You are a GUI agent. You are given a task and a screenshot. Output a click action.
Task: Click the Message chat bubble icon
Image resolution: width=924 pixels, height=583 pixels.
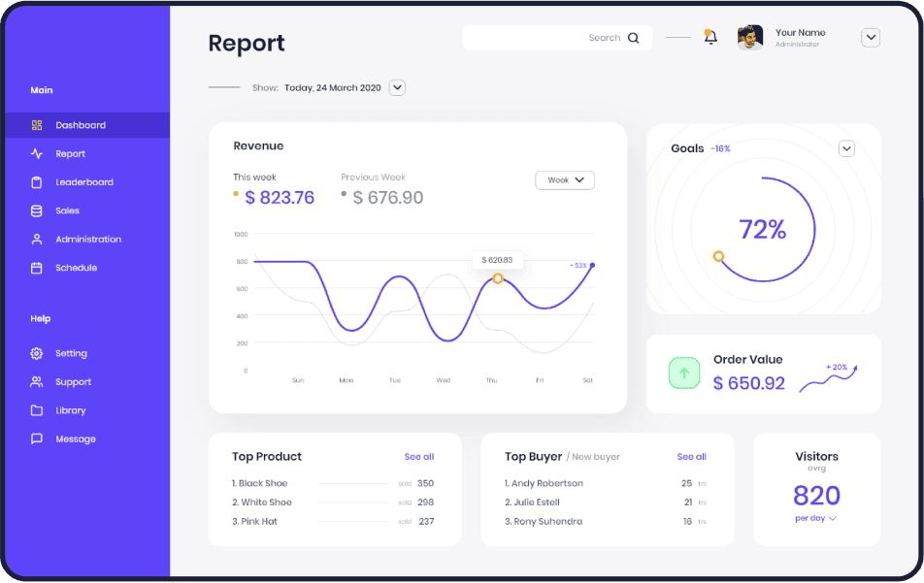[37, 438]
